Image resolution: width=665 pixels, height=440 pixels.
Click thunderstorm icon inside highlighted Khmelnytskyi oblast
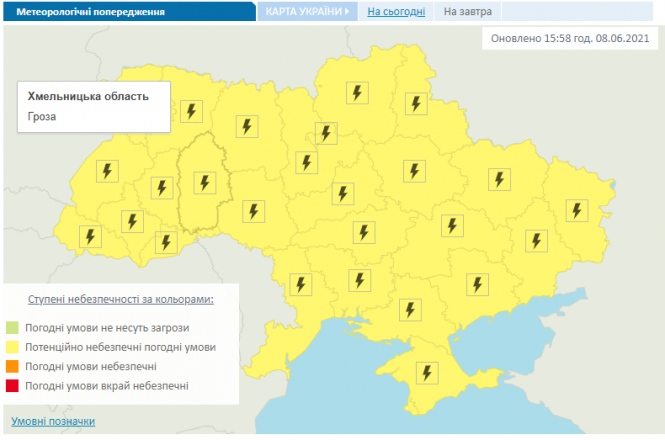[205, 183]
